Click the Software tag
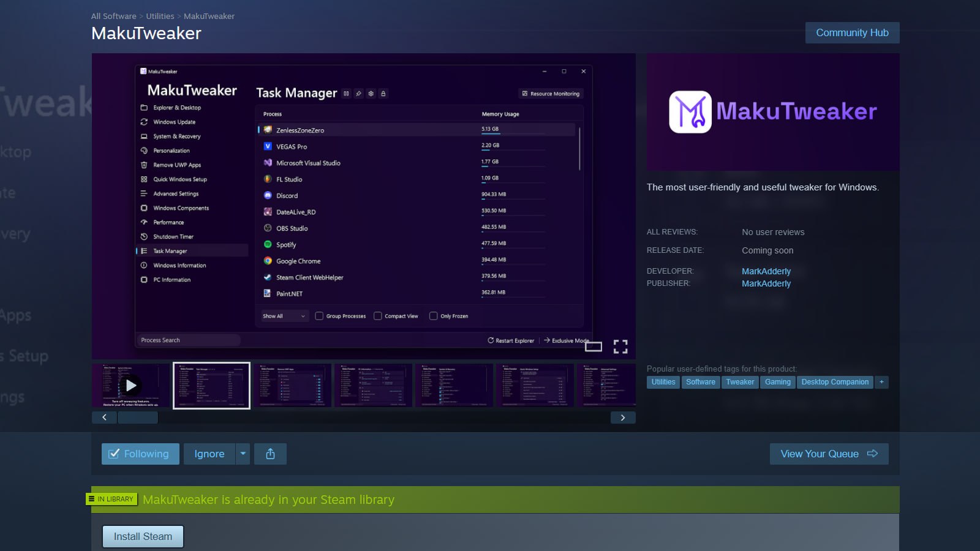980x551 pixels. pos(701,382)
